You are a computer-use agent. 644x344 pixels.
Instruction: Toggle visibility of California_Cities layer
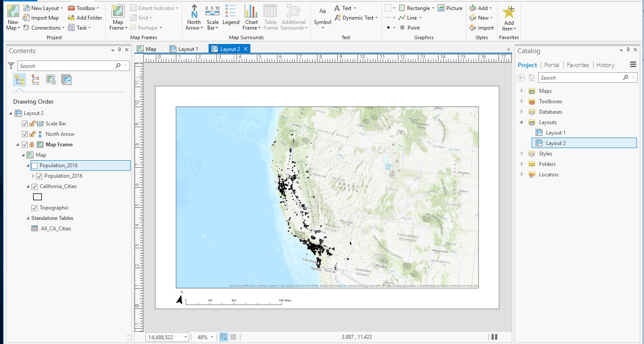pos(34,186)
